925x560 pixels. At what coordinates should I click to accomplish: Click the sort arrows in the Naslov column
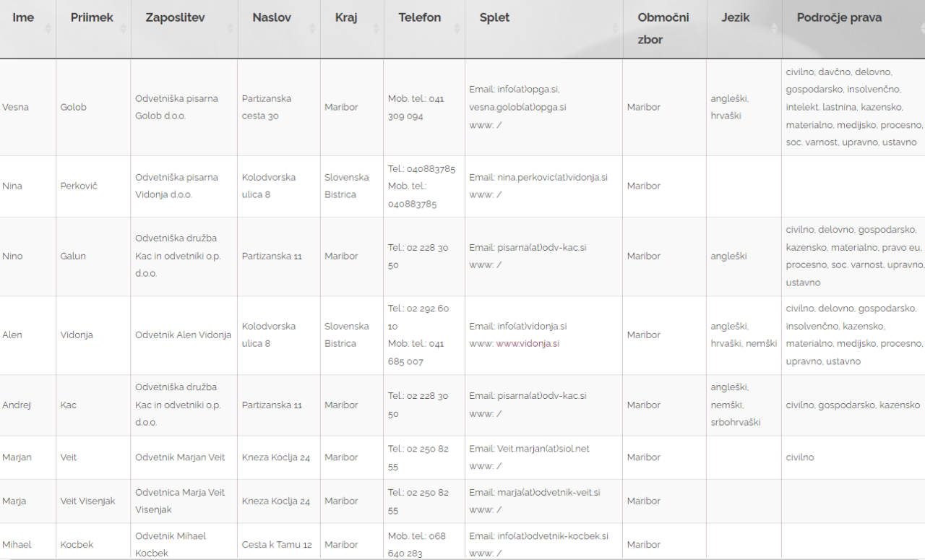313,28
